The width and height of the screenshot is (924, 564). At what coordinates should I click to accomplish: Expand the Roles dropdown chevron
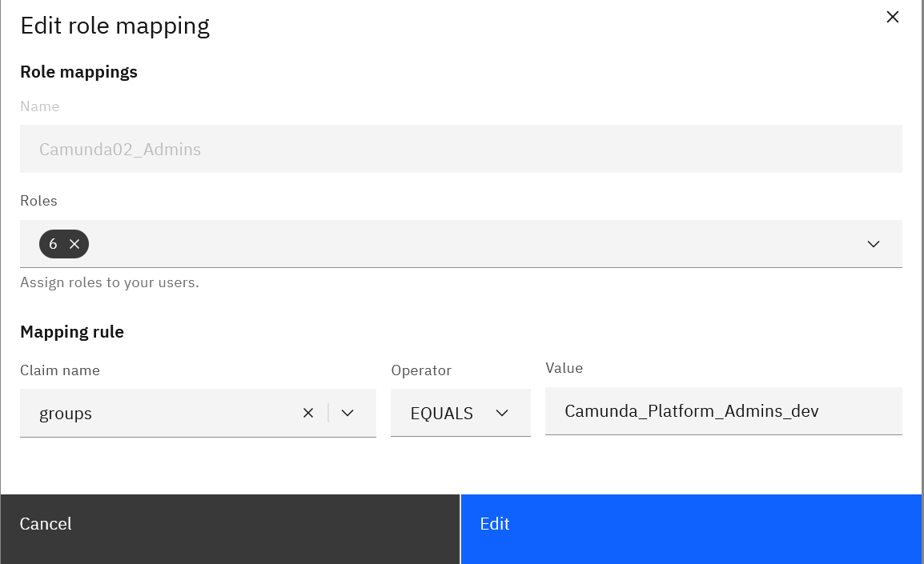(873, 244)
